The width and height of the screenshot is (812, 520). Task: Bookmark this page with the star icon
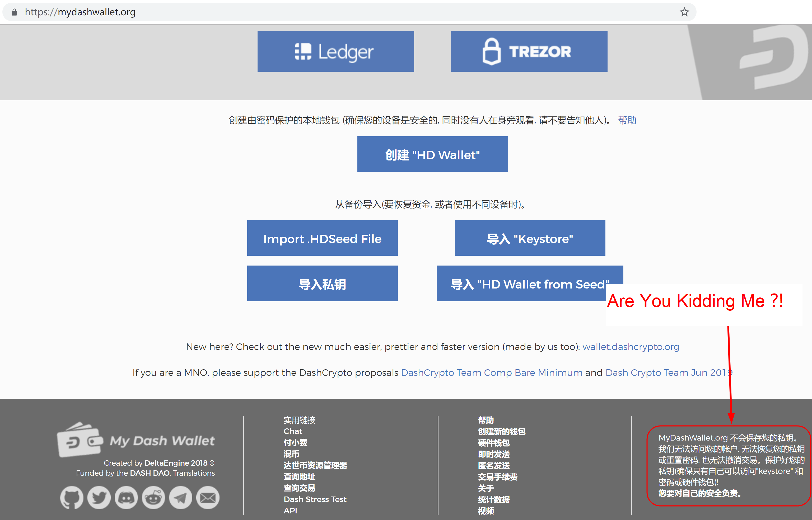point(684,12)
